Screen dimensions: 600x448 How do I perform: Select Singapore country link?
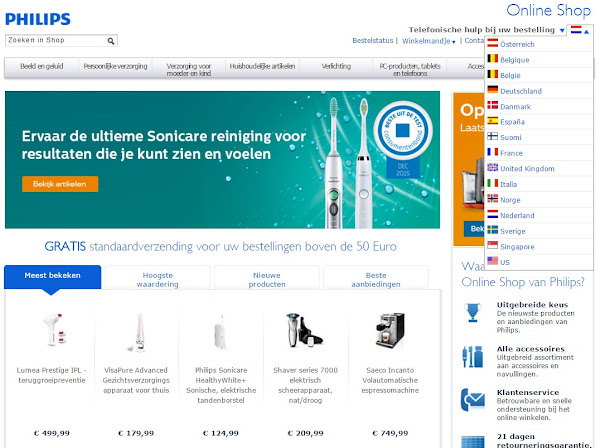point(517,247)
